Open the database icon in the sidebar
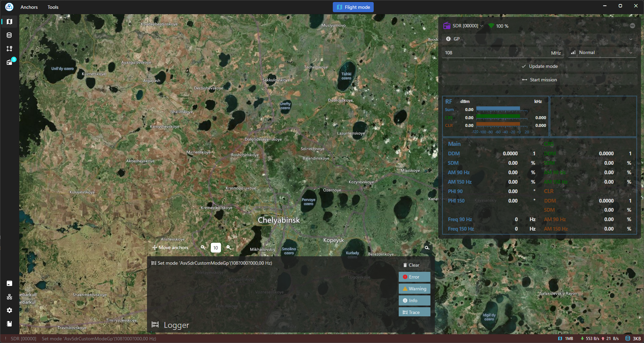The width and height of the screenshot is (644, 343). [9, 35]
